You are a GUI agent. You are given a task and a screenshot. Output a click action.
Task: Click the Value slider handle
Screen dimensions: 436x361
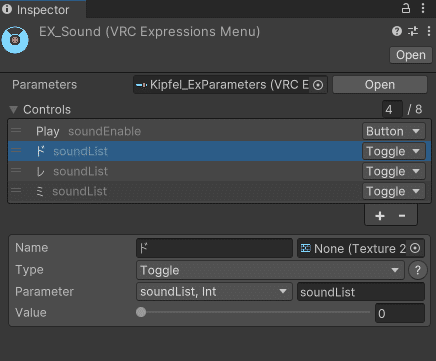[x=141, y=312]
